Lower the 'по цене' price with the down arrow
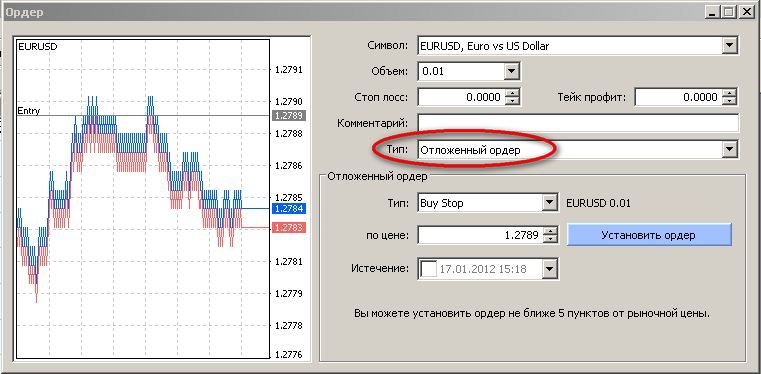Image resolution: width=761 pixels, height=374 pixels. click(550, 239)
